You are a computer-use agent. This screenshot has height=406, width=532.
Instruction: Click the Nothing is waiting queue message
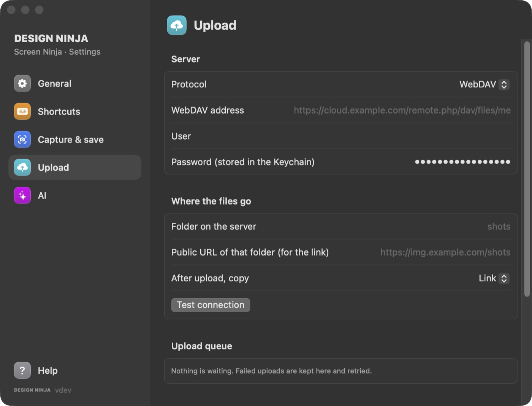(x=271, y=371)
